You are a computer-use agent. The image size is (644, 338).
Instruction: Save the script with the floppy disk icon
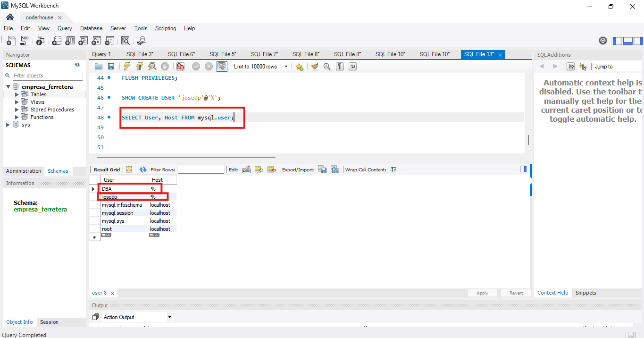[111, 67]
